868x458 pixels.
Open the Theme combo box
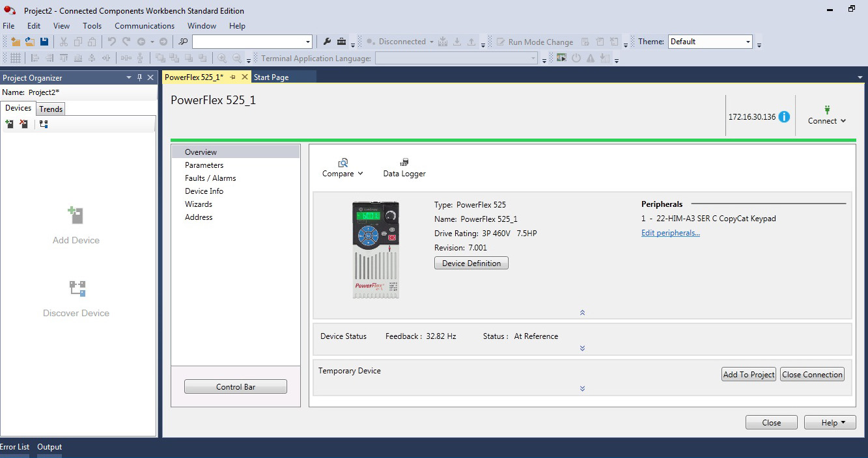coord(710,42)
